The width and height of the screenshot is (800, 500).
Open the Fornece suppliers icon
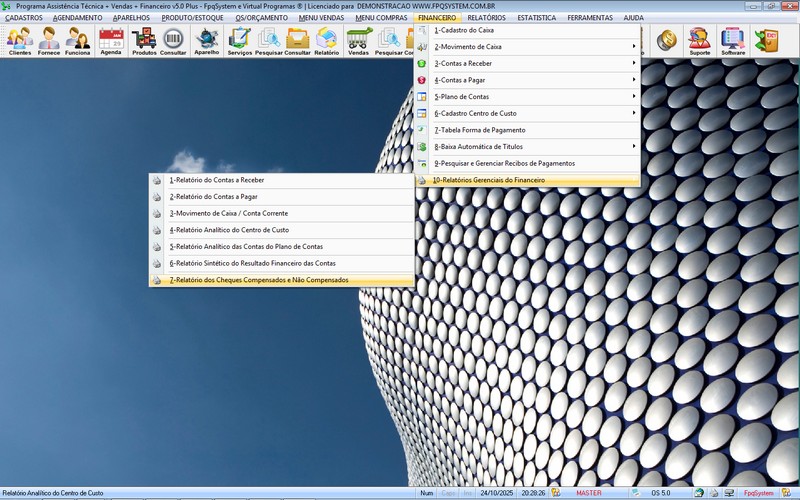click(x=48, y=41)
